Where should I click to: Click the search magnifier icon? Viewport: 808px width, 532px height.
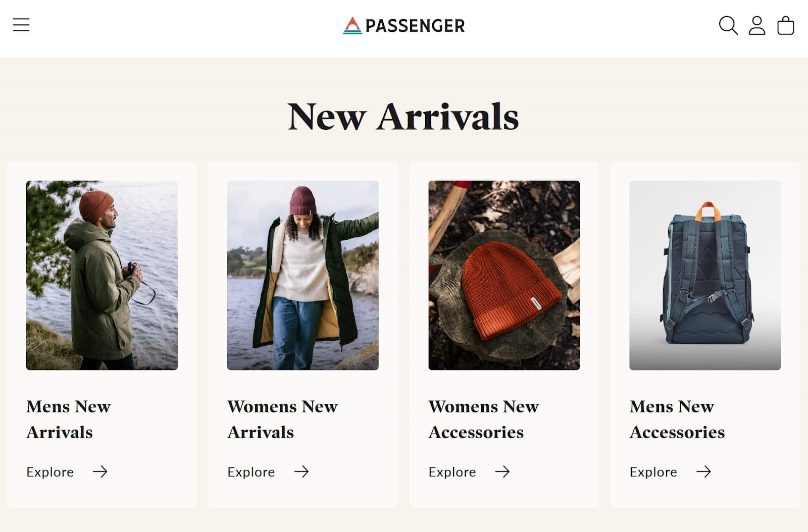(x=728, y=25)
